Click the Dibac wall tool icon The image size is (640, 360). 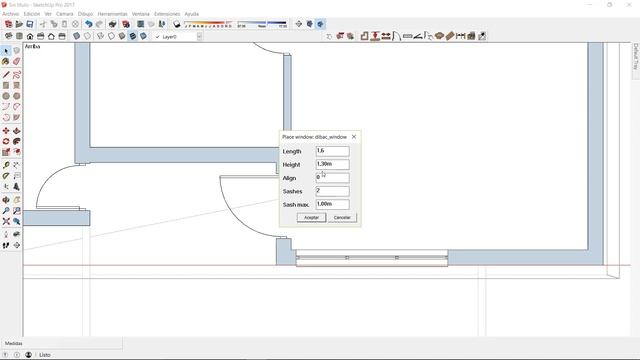click(364, 36)
